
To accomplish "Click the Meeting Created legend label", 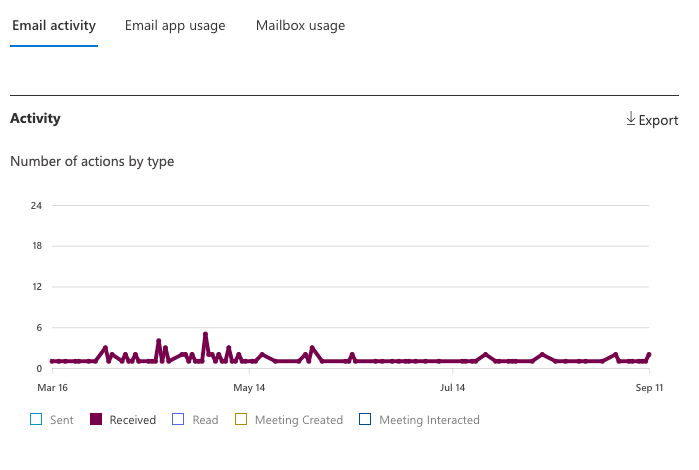I will (x=299, y=420).
